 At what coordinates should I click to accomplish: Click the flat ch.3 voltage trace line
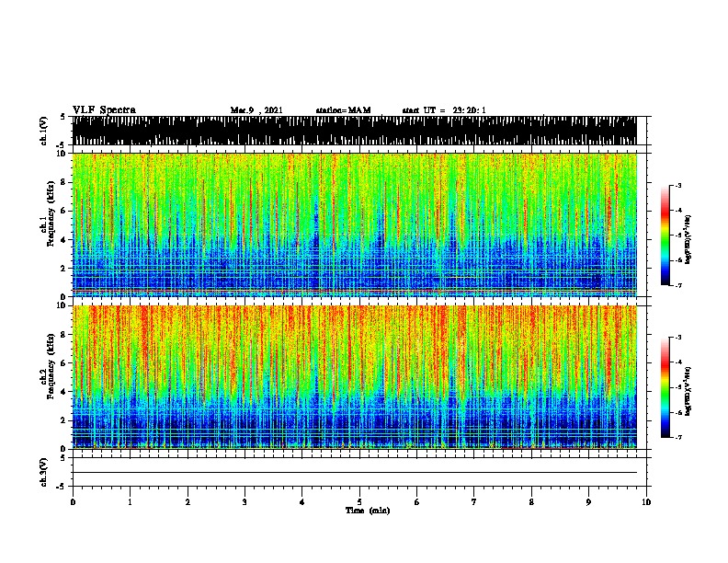(x=354, y=473)
